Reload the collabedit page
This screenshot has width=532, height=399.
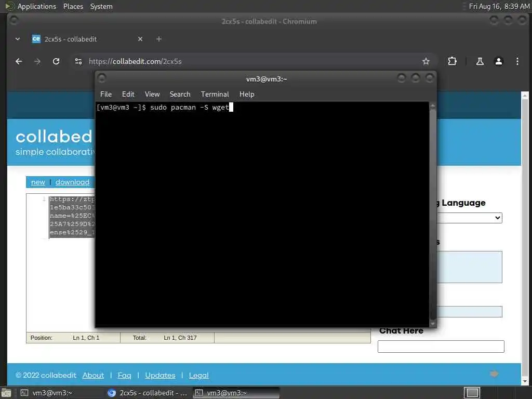tap(56, 61)
